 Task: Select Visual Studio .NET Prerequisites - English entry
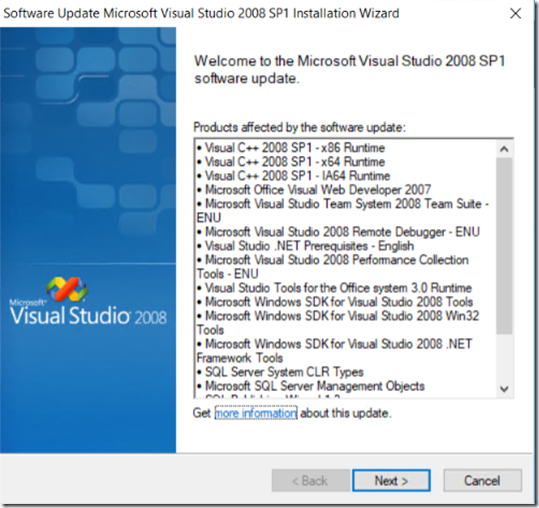click(306, 246)
